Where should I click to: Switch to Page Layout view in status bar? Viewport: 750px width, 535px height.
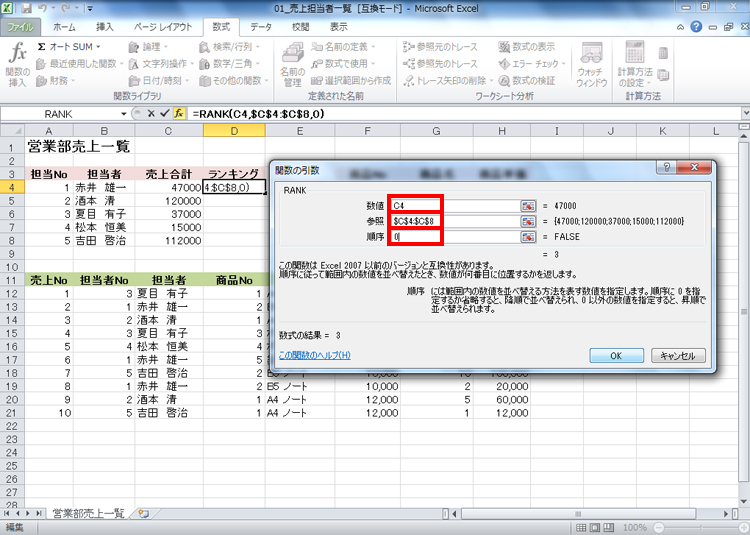(x=595, y=527)
